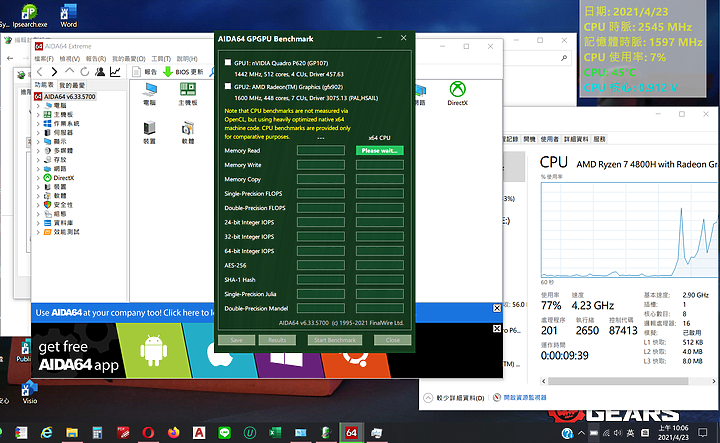
Task: Open 報告(R) menu in AIDA64
Action: coord(96,59)
